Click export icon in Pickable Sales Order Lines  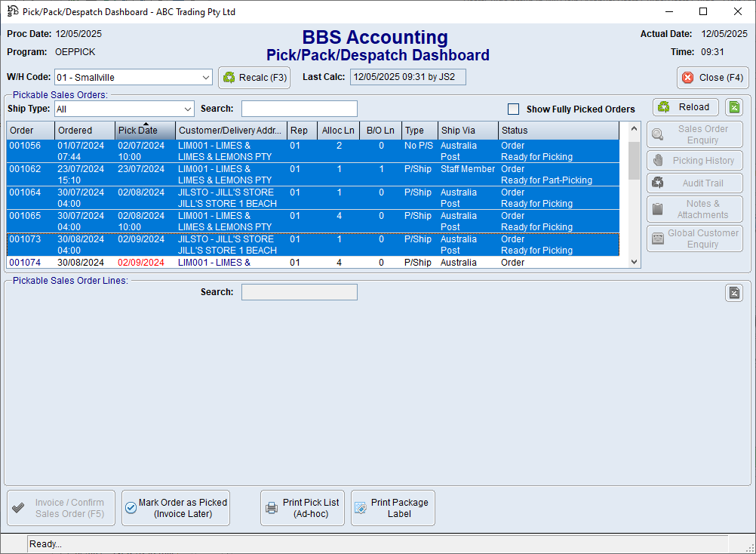[x=734, y=293]
